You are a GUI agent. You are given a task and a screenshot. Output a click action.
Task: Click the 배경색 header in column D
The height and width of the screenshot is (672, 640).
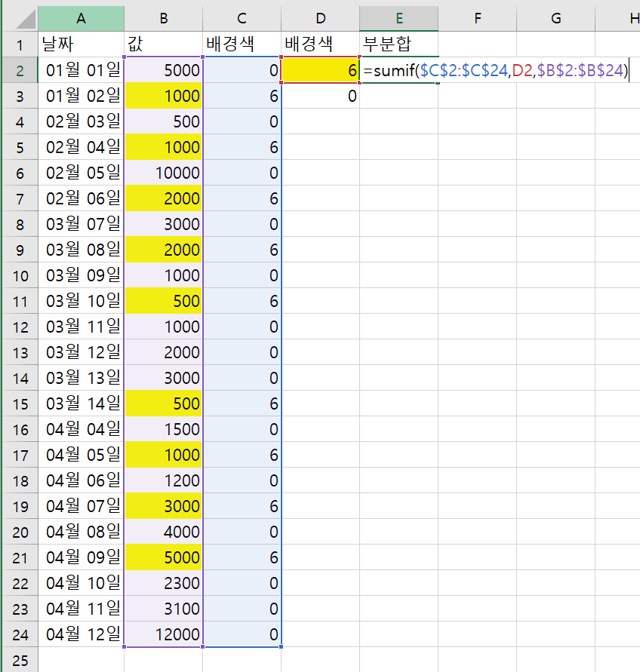(321, 44)
